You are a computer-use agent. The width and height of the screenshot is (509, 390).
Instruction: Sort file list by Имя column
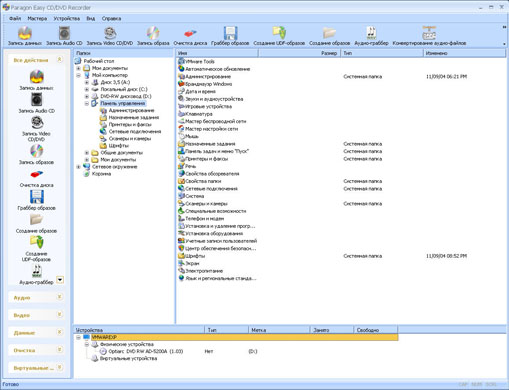click(217, 53)
